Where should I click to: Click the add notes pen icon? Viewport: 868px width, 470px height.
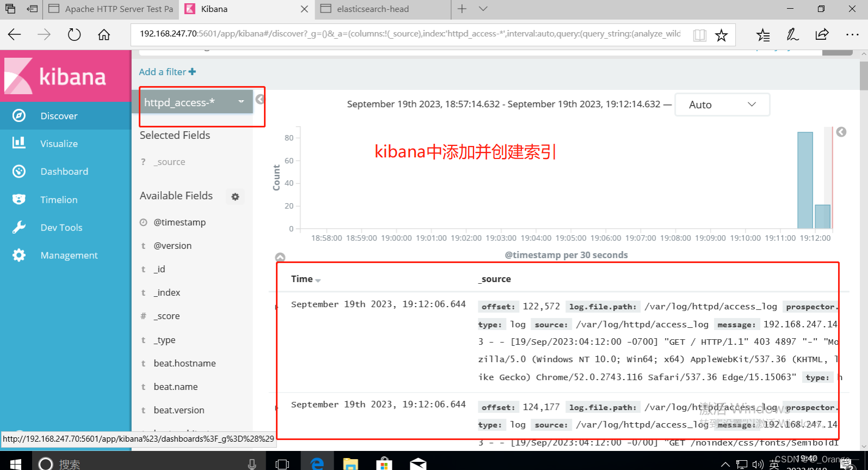coord(792,35)
